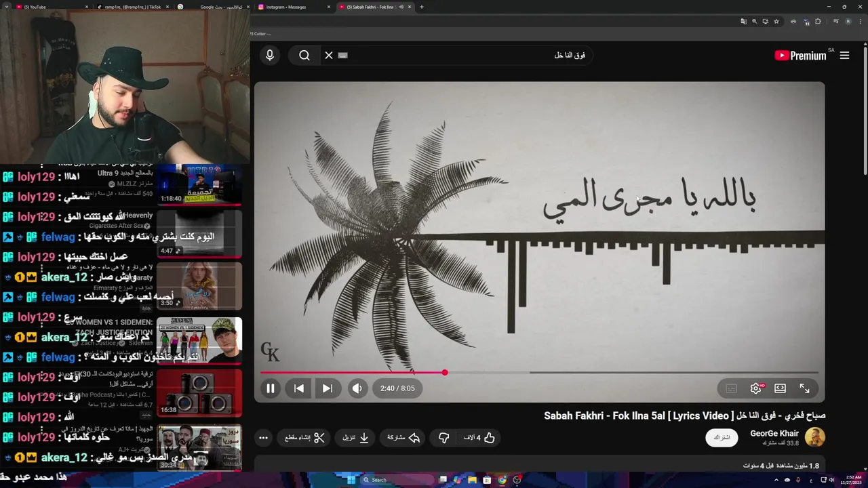This screenshot has width=868, height=488.
Task: Open the Sidemen suggested video thumbnail
Action: coord(199,340)
